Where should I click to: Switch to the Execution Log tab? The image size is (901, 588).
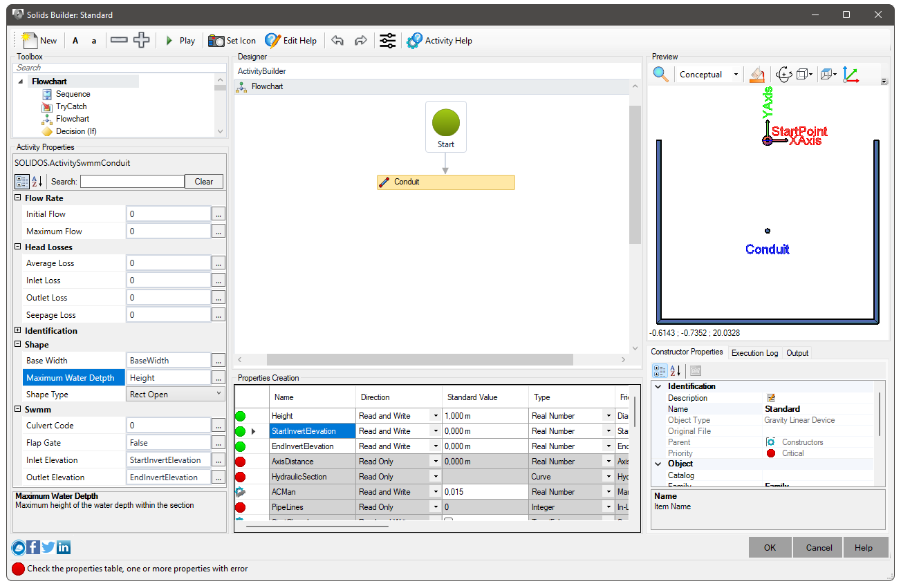pos(754,353)
